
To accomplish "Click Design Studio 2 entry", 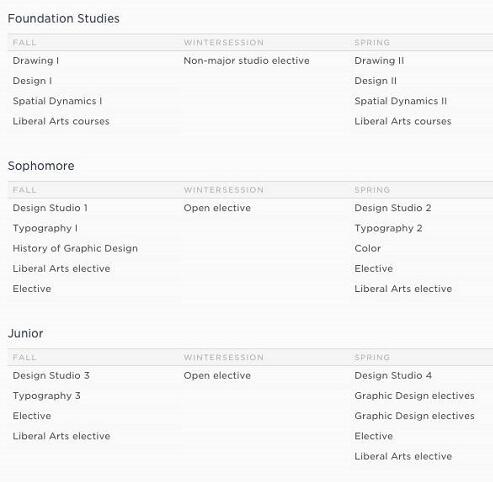I will pyautogui.click(x=393, y=208).
